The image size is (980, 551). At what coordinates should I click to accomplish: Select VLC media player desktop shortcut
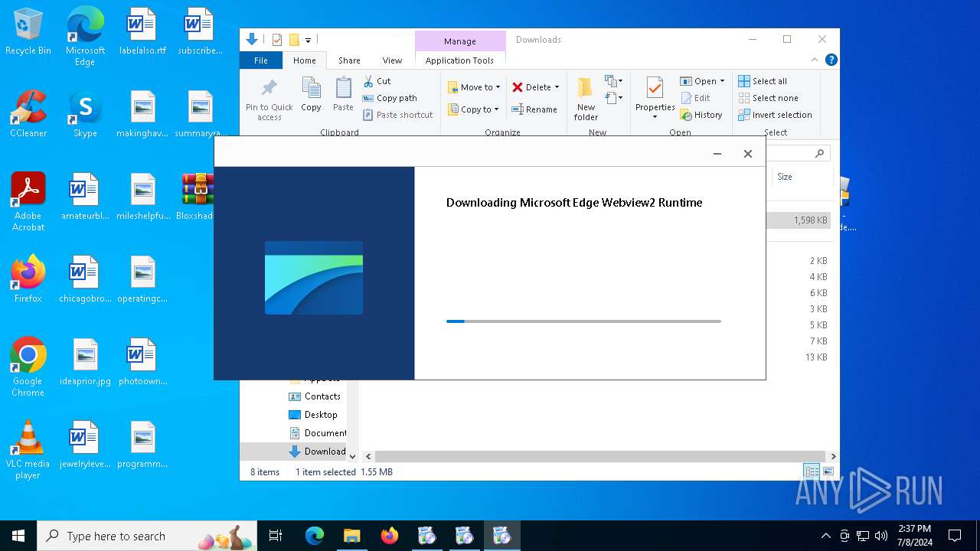(28, 450)
